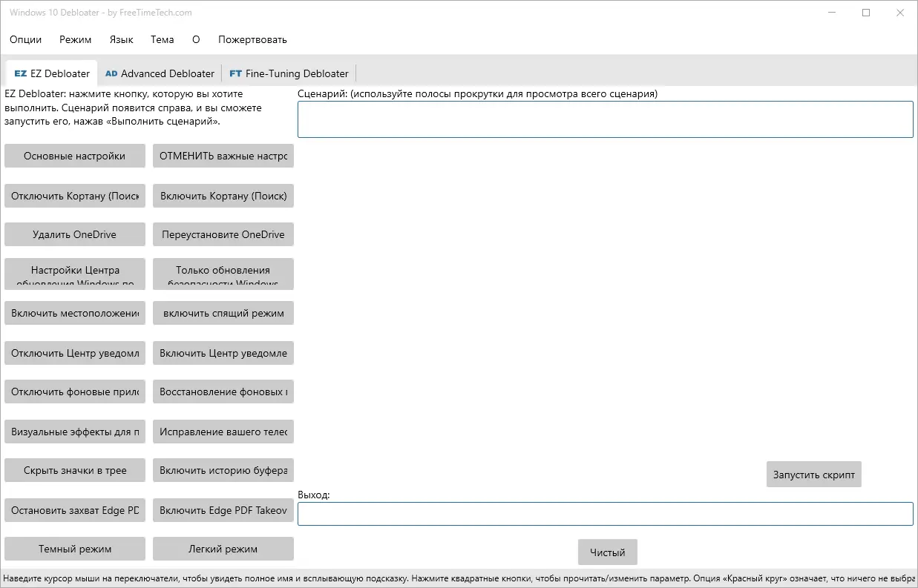Click Включить Центр уведомлений button
Screen dimensions: 918x588
[223, 353]
